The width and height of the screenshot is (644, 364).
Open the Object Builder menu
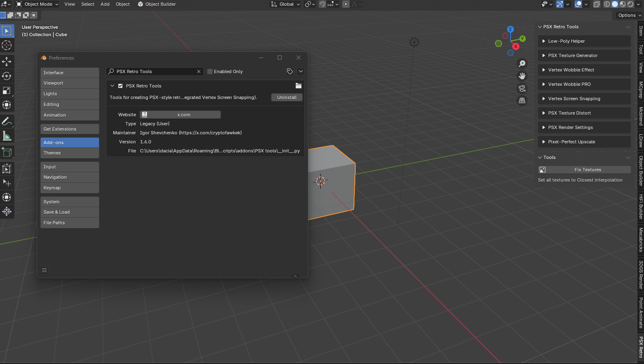tap(156, 4)
